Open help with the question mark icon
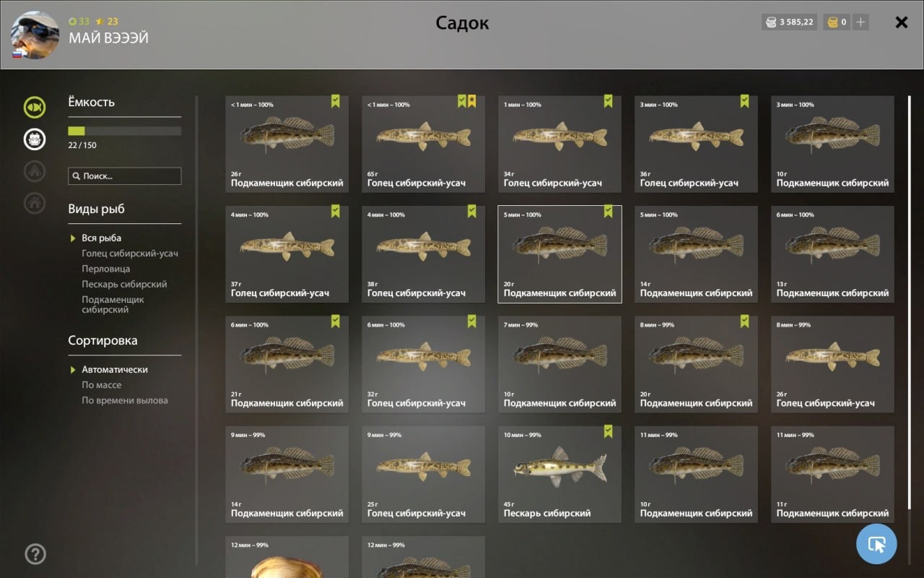Screen dimensions: 924x578 coord(35,554)
